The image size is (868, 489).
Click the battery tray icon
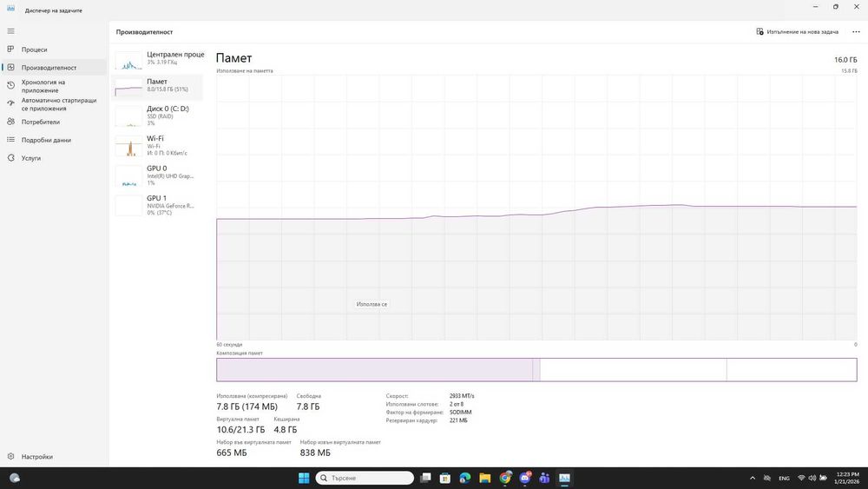823,478
